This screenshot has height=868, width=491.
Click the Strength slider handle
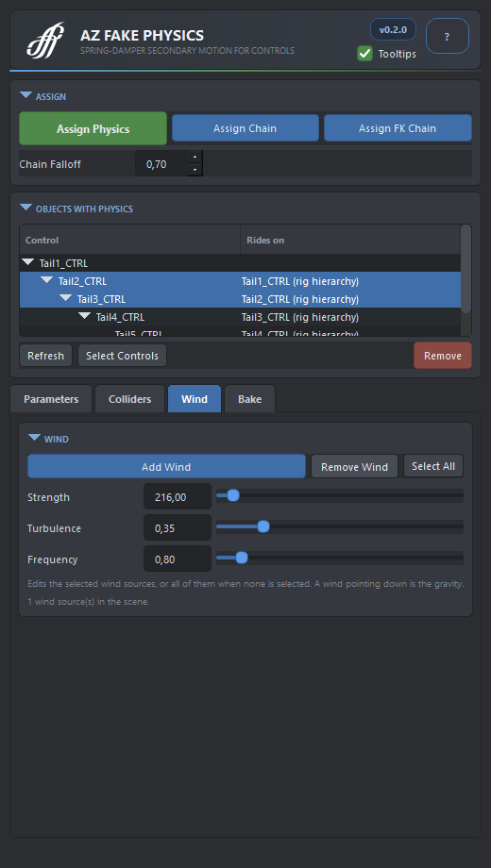click(x=233, y=495)
